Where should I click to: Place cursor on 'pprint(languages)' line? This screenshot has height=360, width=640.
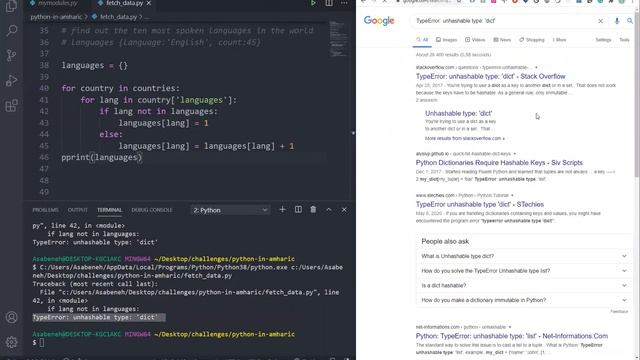[101, 158]
